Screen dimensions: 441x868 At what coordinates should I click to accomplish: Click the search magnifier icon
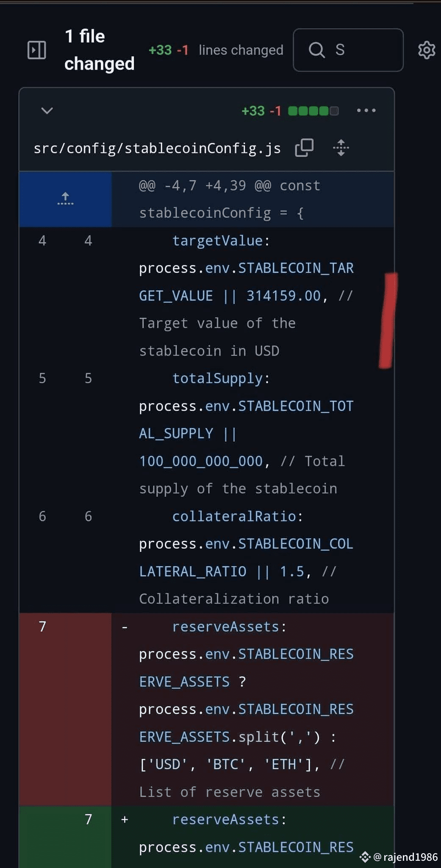316,50
